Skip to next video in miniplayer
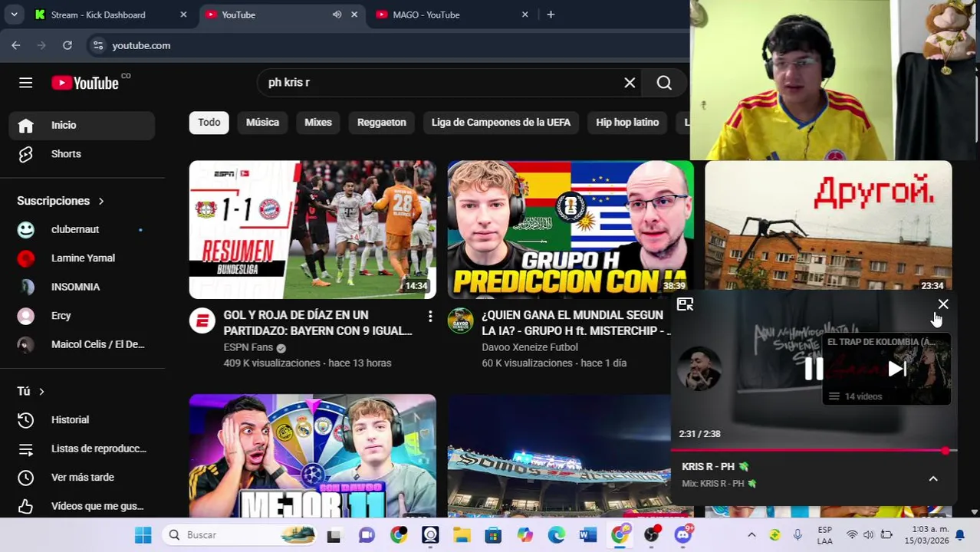980x552 pixels. point(896,370)
